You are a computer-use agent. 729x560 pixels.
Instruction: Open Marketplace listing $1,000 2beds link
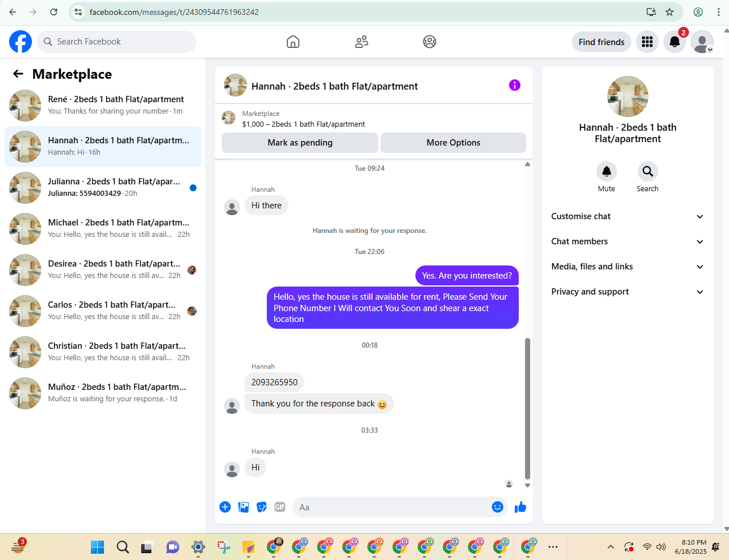pos(303,124)
